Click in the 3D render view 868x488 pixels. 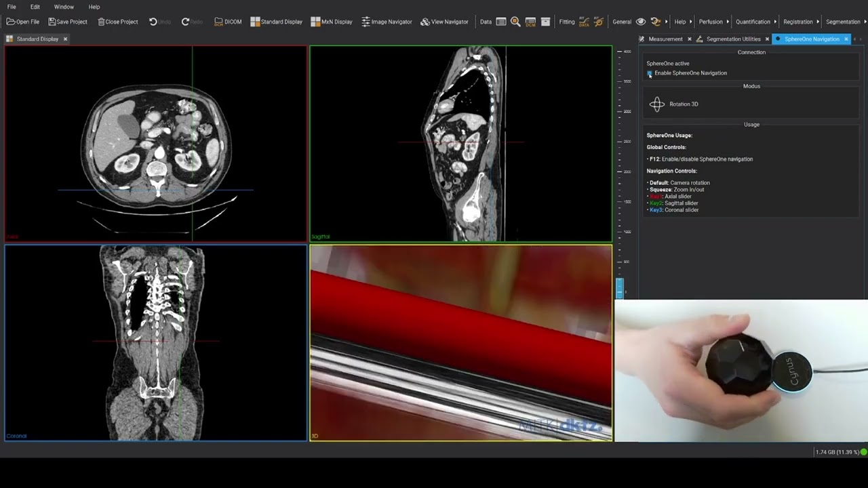pos(461,343)
